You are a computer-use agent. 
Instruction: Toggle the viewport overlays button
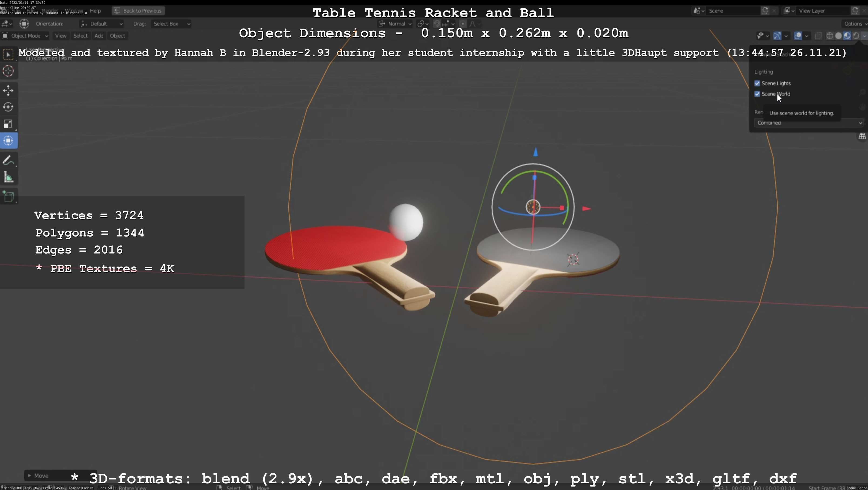click(x=798, y=36)
